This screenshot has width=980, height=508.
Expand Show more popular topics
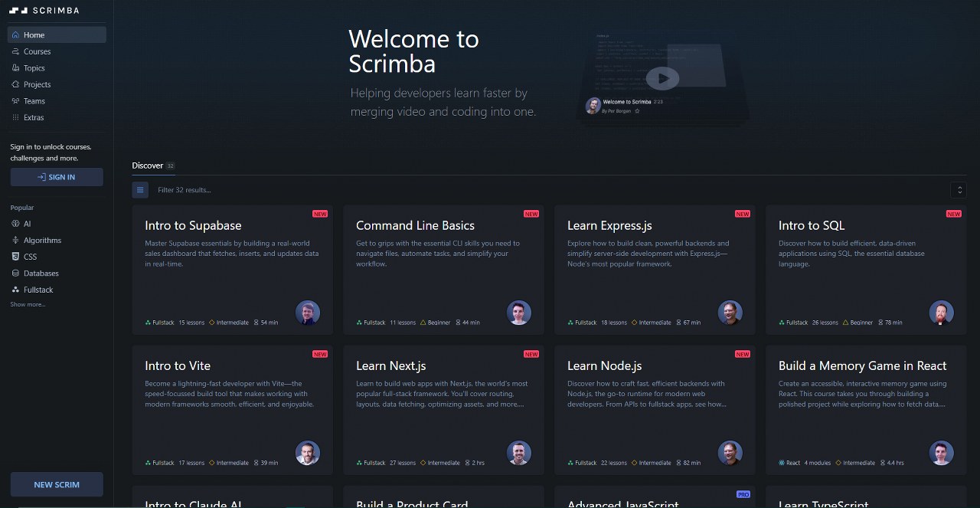click(x=28, y=304)
